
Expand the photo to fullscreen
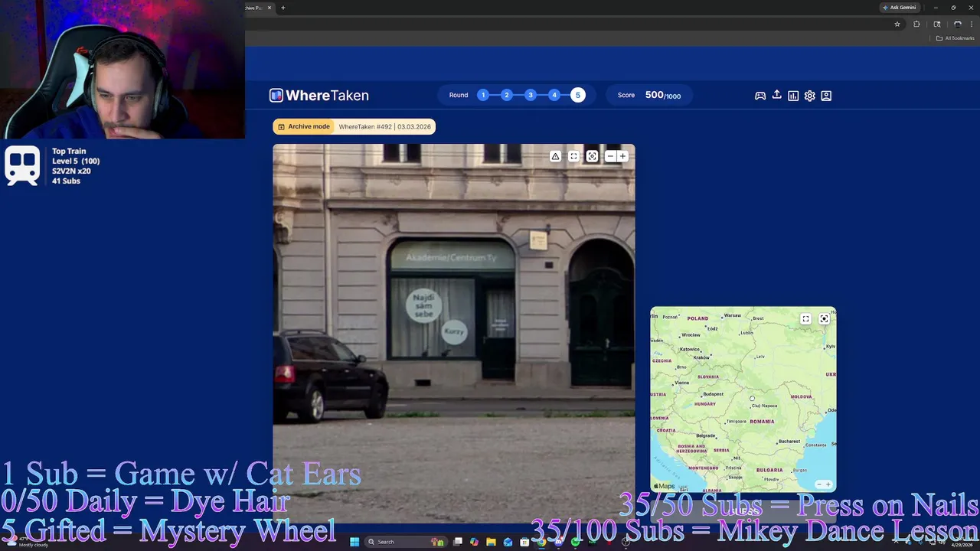click(573, 156)
